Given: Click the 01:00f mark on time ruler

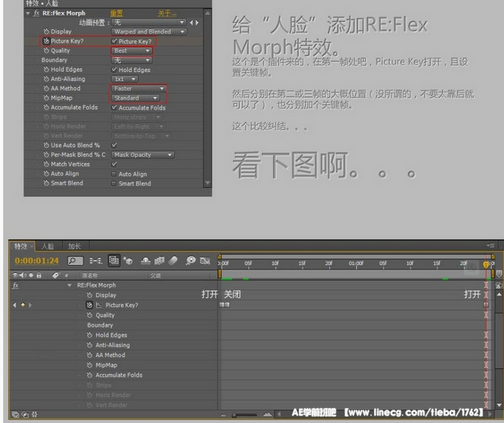Looking at the screenshot, I should 355,263.
